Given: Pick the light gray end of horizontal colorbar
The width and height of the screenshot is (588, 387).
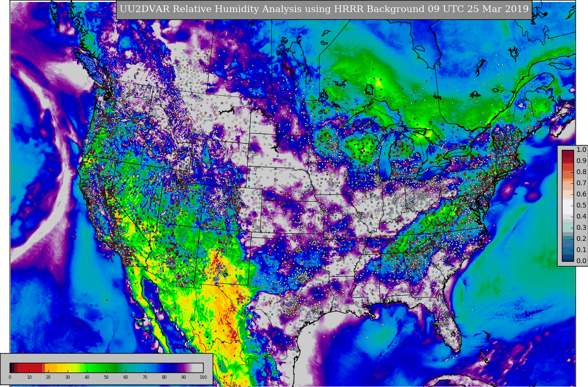Looking at the screenshot, I should (x=198, y=368).
